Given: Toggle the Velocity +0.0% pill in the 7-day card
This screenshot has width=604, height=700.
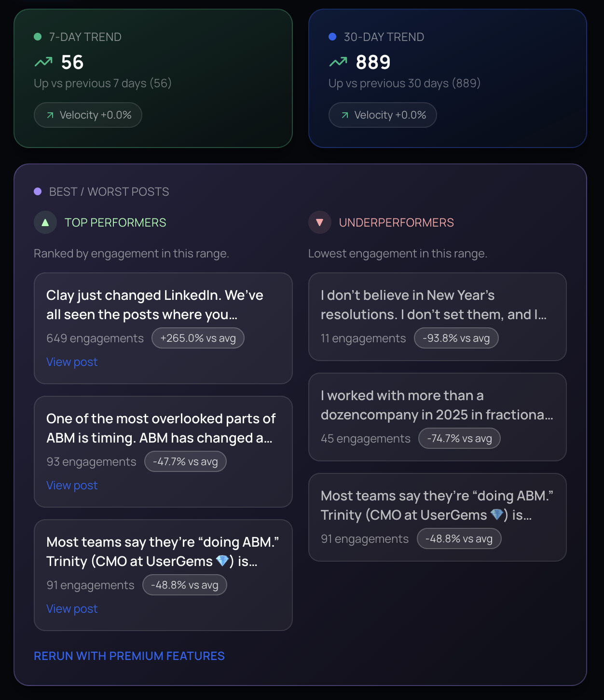Looking at the screenshot, I should pos(87,115).
